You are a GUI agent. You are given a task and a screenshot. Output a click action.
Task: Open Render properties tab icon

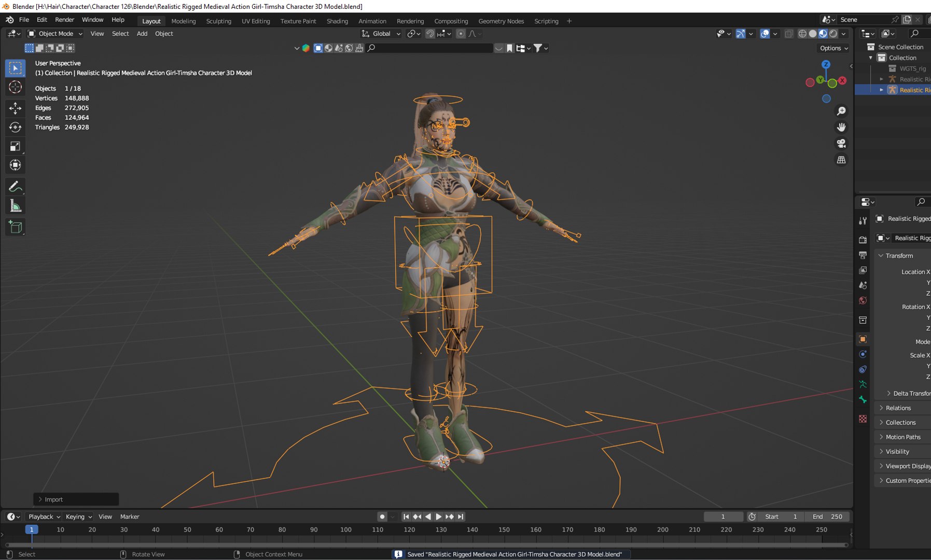pos(863,240)
